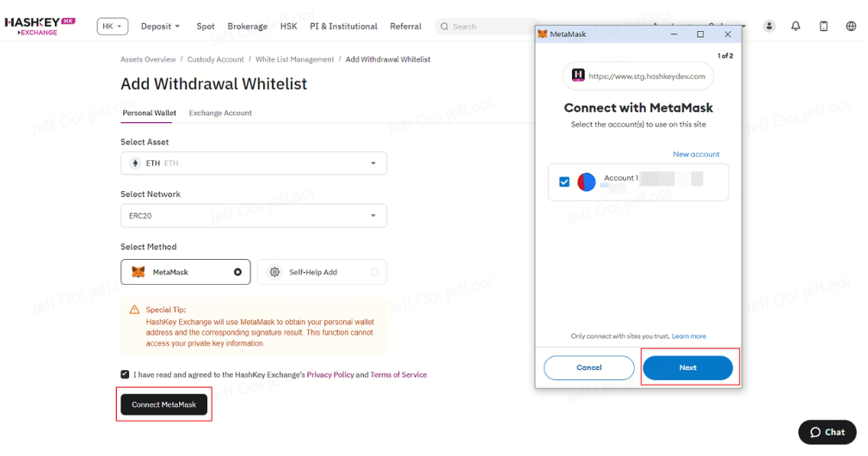
Task: Open the Brokerage menu item
Action: click(248, 26)
